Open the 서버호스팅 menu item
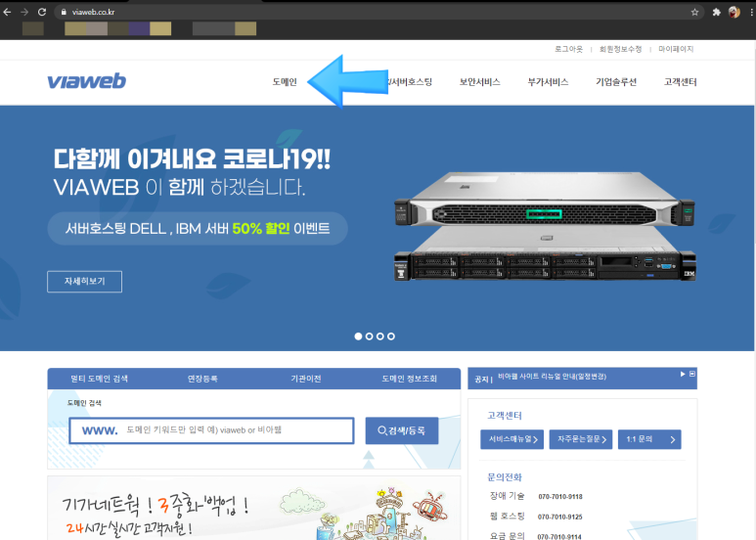Image resolution: width=756 pixels, height=540 pixels. point(411,82)
